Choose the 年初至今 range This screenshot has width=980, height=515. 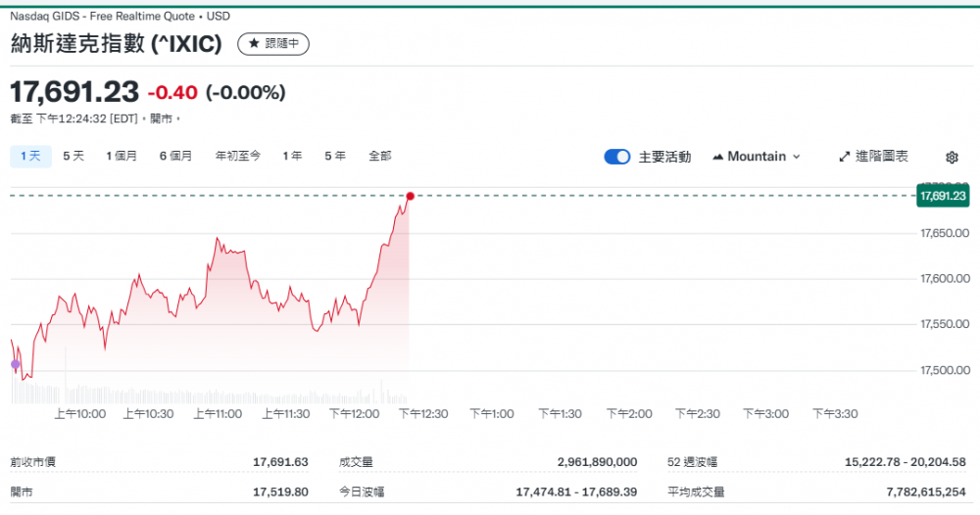point(238,156)
